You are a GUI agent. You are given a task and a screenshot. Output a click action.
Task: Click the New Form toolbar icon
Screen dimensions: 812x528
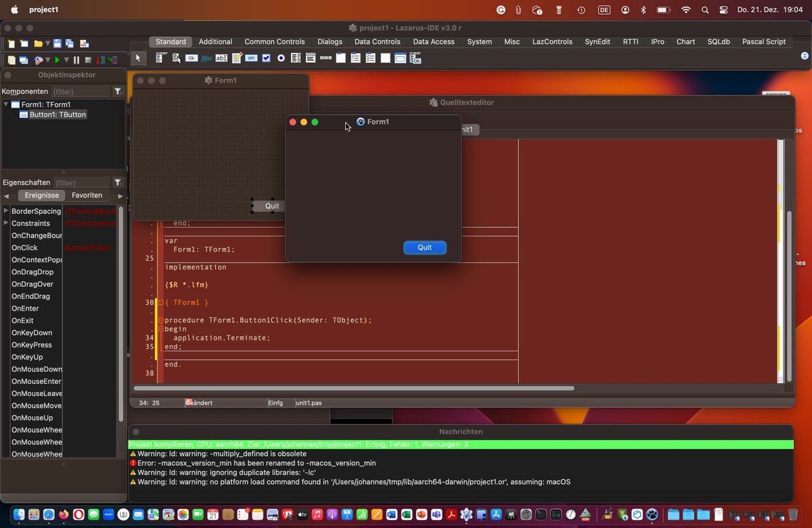click(24, 43)
